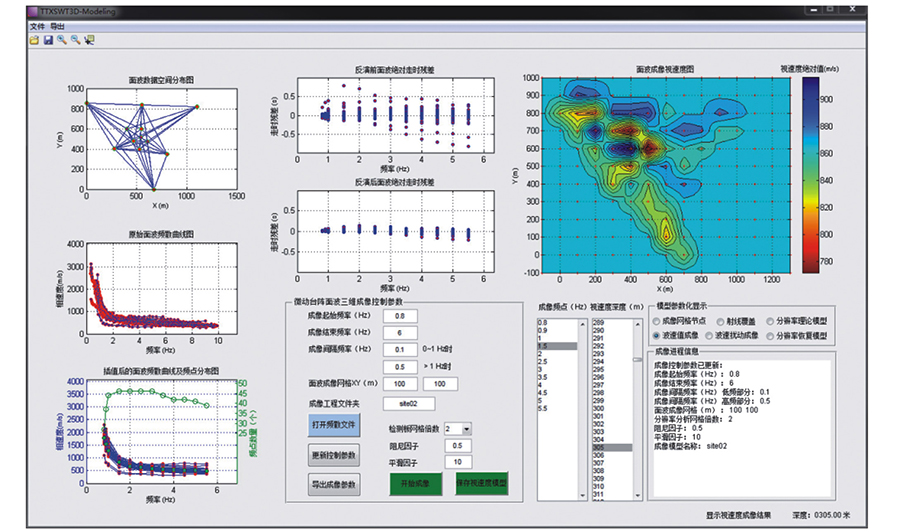Open the 导出 menu
The width and height of the screenshot is (900, 532).
(57, 25)
